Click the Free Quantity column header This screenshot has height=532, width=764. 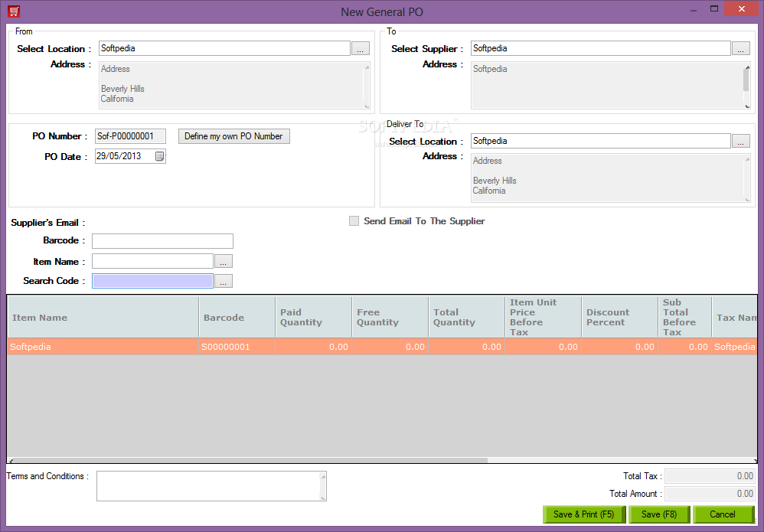click(390, 317)
